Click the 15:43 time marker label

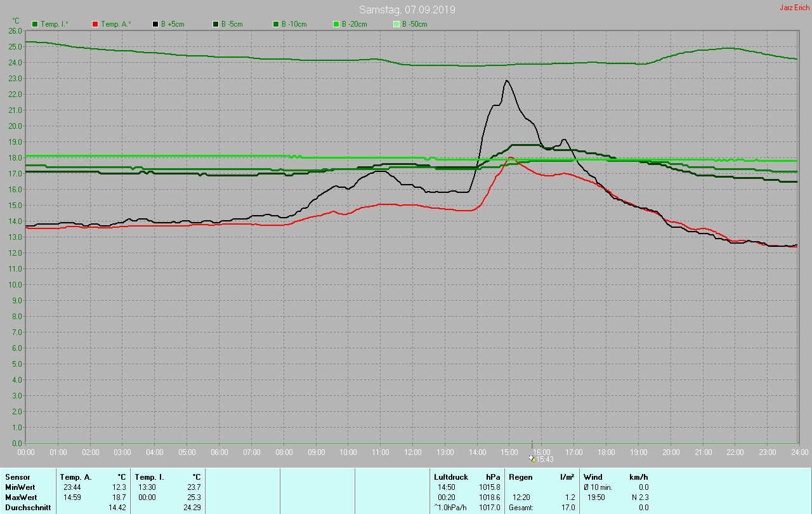pyautogui.click(x=545, y=459)
